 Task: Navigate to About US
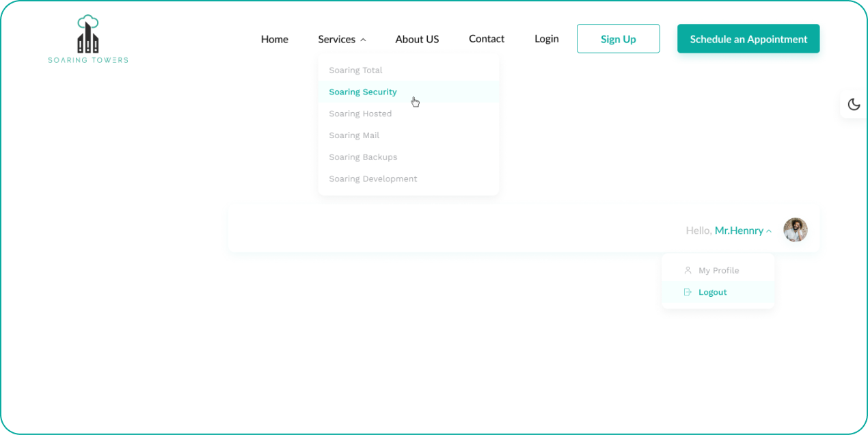[x=417, y=39]
